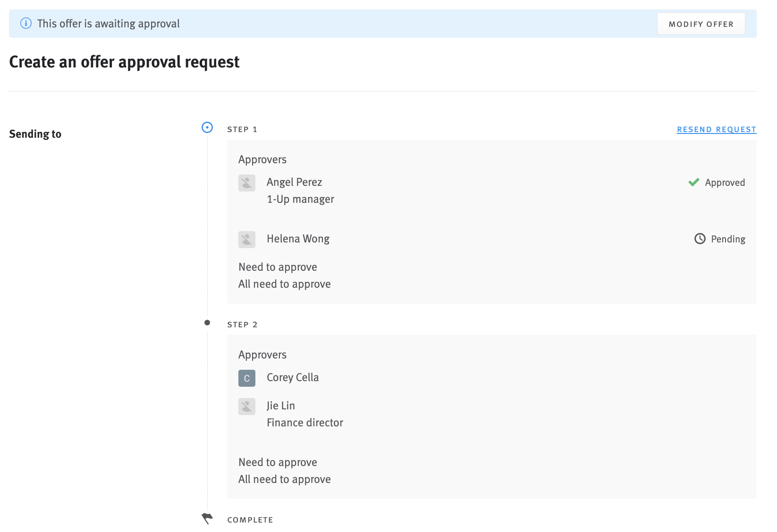777x532 pixels.
Task: Click the STEP 2 heading label
Action: (x=242, y=324)
